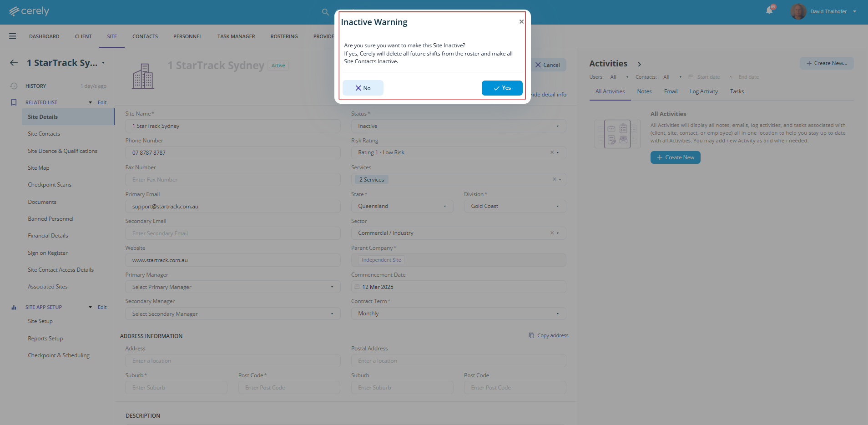The width and height of the screenshot is (868, 425).
Task: Open Banned Personnel in sidebar
Action: [50, 219]
